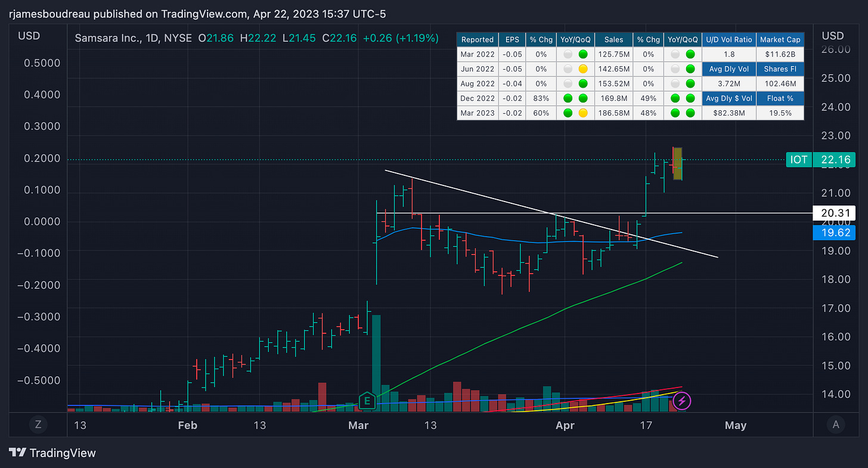Click the 3.72M average daily volume

tap(730, 84)
